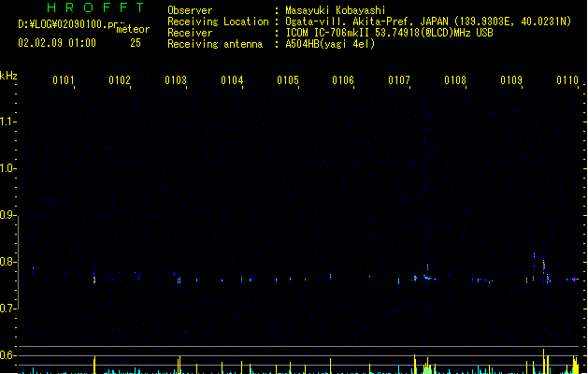588x374 pixels.
Task: Click the ICOM IC-706mkII receiver value
Action: pyautogui.click(x=389, y=33)
